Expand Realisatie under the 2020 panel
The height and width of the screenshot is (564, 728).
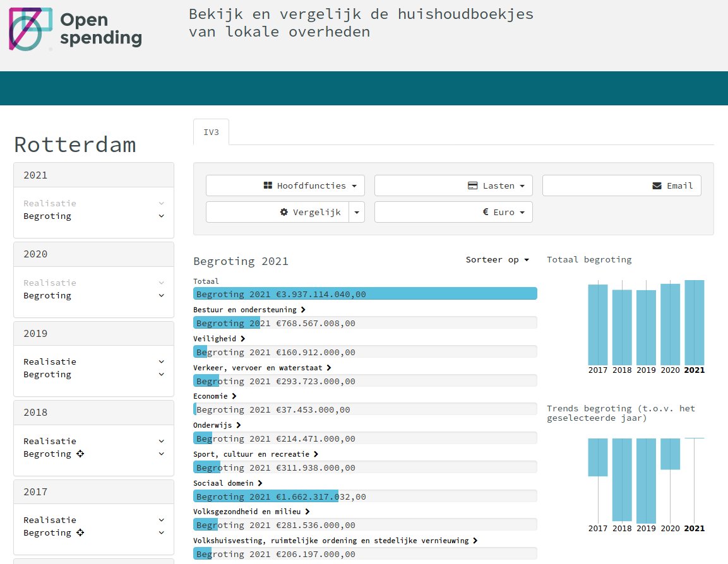pos(93,283)
